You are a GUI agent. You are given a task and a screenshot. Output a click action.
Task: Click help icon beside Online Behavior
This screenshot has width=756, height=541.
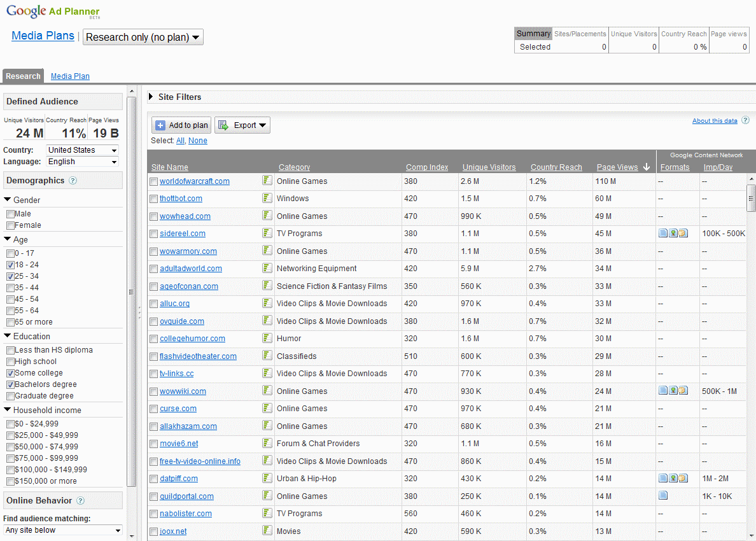[x=80, y=501]
